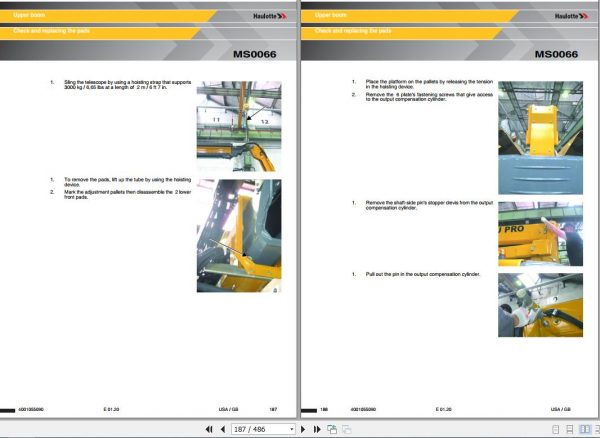Go to previous view icon
The height and width of the screenshot is (438, 600).
[332, 429]
